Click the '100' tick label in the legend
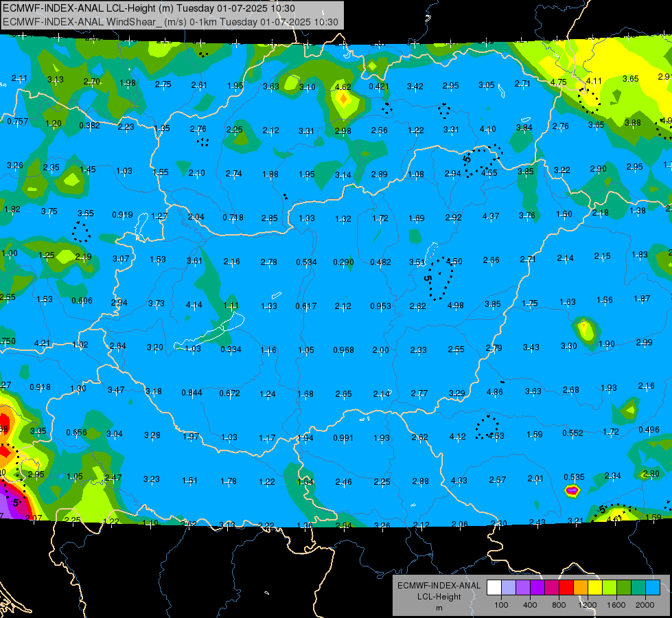The height and width of the screenshot is (618, 672). coord(501,605)
